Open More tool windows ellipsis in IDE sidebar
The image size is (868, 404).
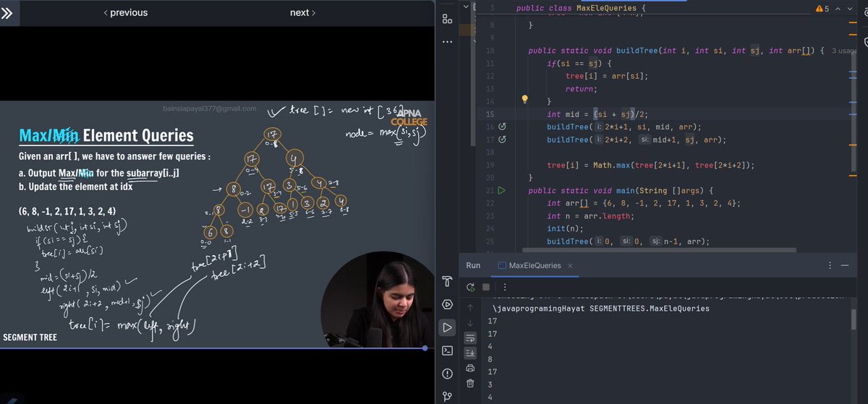(447, 41)
